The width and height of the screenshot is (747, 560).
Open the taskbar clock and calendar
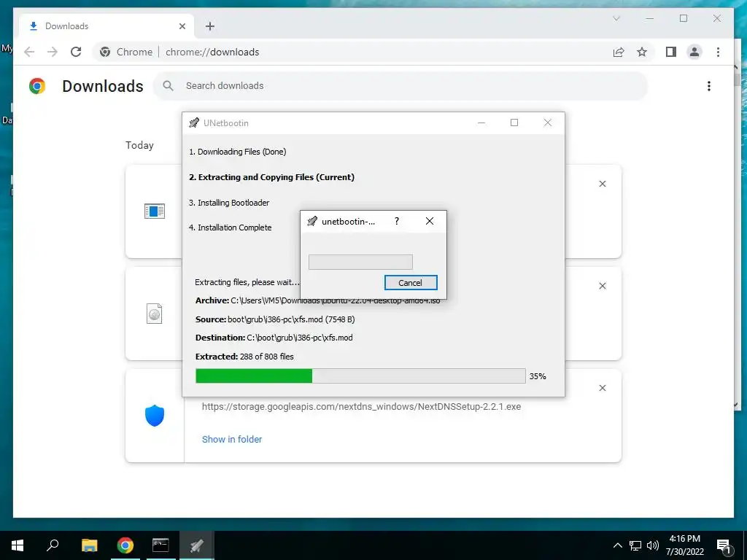pyautogui.click(x=684, y=545)
